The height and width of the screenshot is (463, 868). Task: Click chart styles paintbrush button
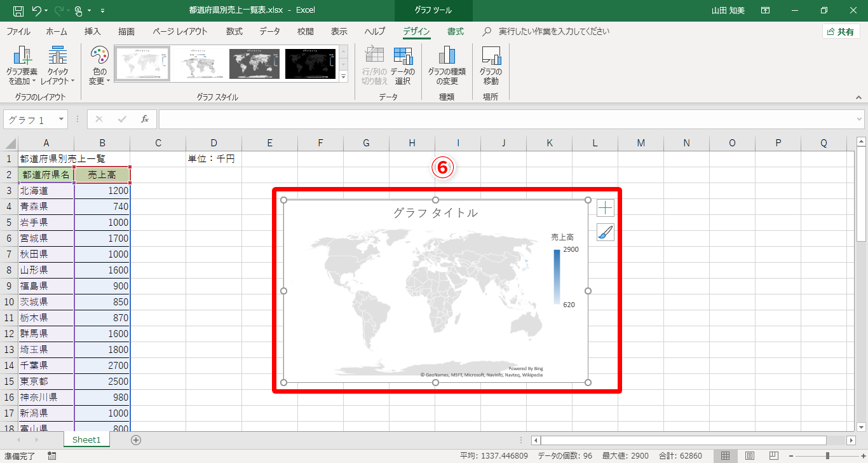606,233
